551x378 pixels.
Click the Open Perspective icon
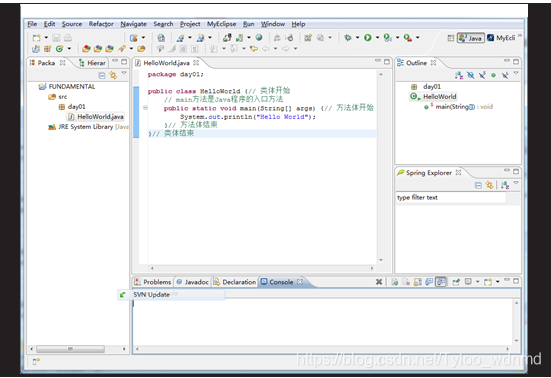[451, 38]
